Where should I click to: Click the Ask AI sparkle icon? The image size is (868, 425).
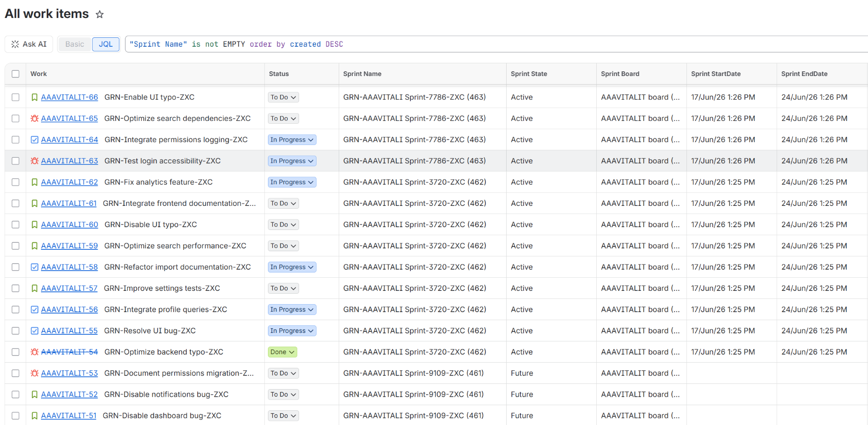point(15,44)
